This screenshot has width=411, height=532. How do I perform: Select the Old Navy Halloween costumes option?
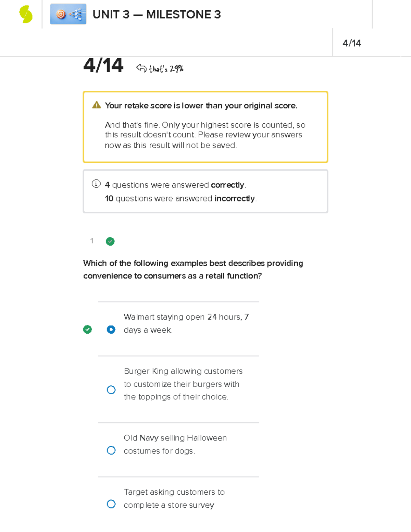[111, 450]
